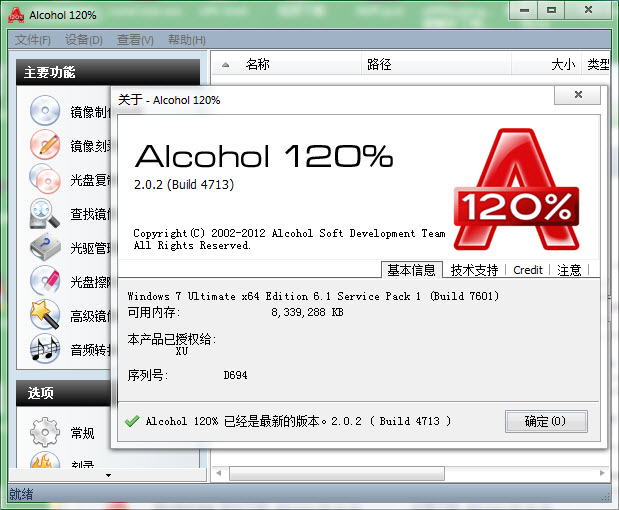Close the Alcohol 120% main window

click(x=588, y=10)
